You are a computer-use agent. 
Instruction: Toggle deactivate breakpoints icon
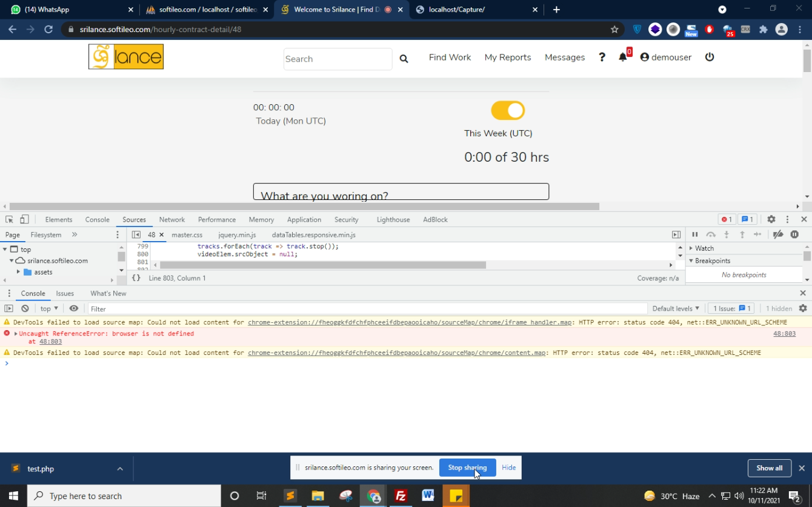tap(778, 234)
